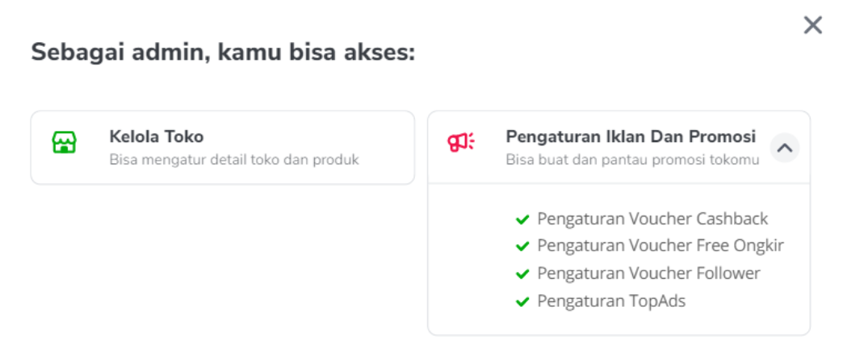Click the Pengaturan Voucher Follower label
This screenshot has height=353, width=868.
tap(648, 273)
